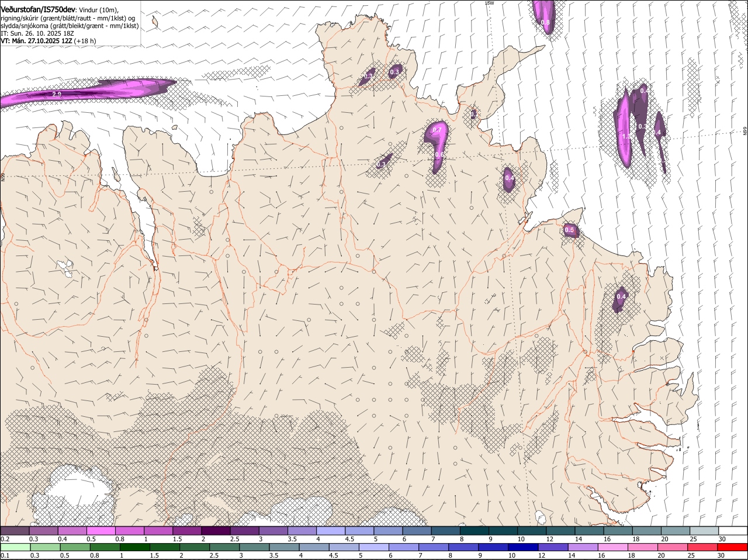
Task: Click the 0.6 precipitation value label
Action: pyautogui.click(x=439, y=155)
